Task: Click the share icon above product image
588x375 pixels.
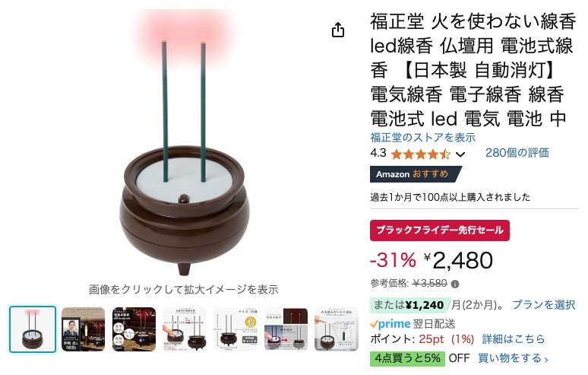Action: [x=338, y=30]
